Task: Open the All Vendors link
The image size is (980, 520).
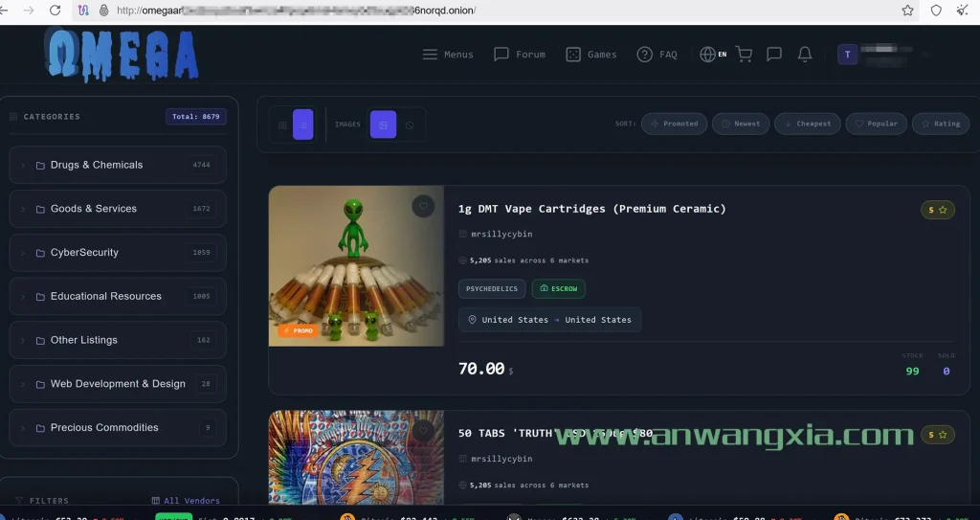Action: pos(187,501)
